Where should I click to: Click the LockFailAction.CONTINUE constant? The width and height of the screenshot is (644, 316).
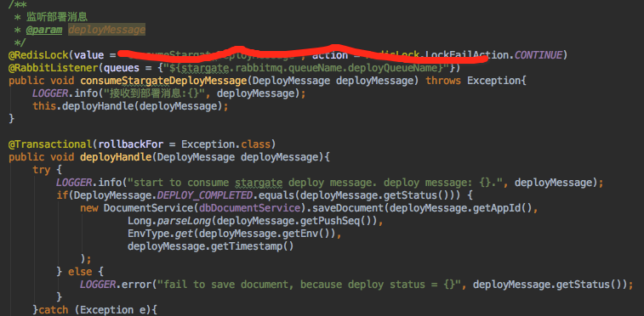[493, 55]
